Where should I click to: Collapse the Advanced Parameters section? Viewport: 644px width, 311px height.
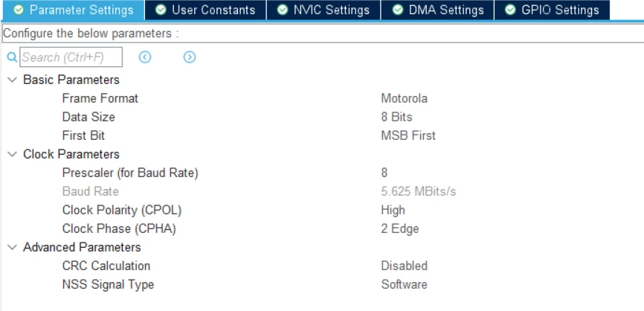[x=12, y=247]
